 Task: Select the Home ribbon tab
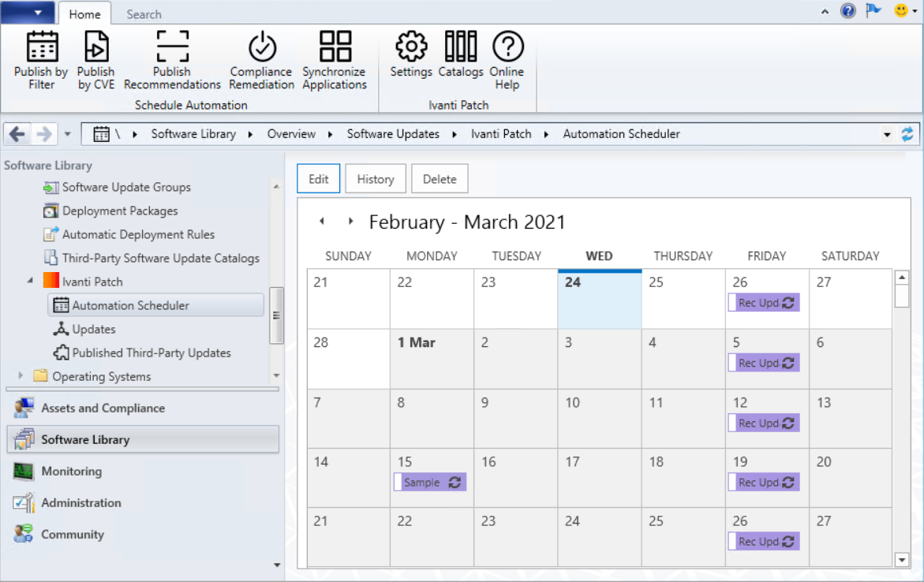[x=84, y=14]
